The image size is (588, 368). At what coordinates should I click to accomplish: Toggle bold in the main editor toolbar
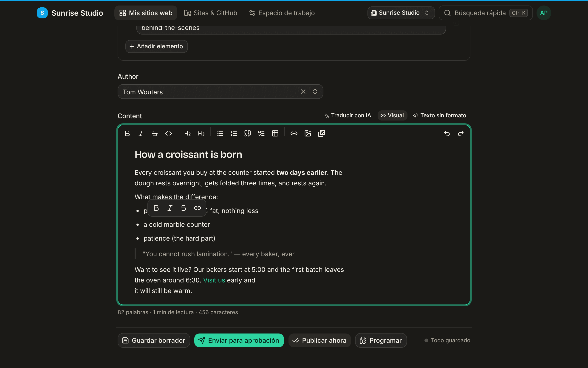click(127, 133)
